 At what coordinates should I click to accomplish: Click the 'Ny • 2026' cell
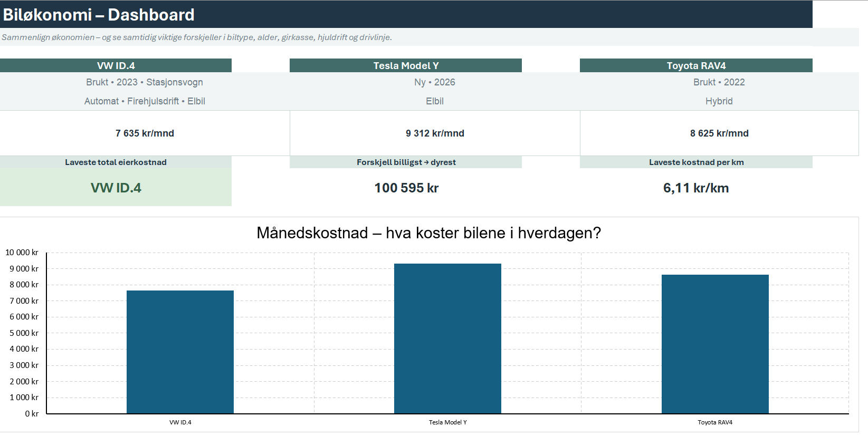435,82
